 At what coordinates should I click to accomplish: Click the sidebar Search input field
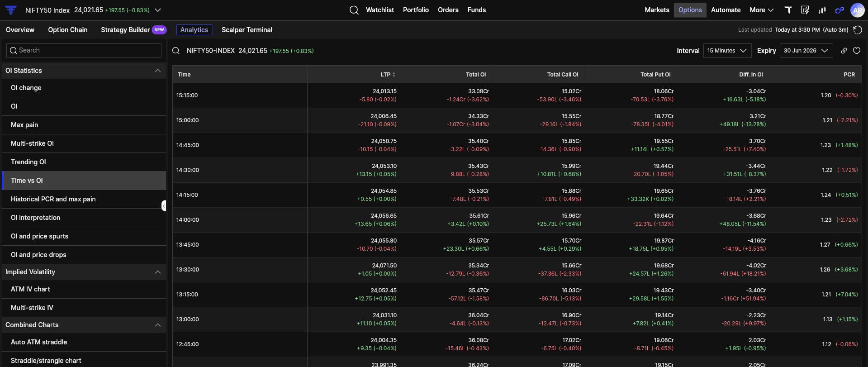click(84, 50)
